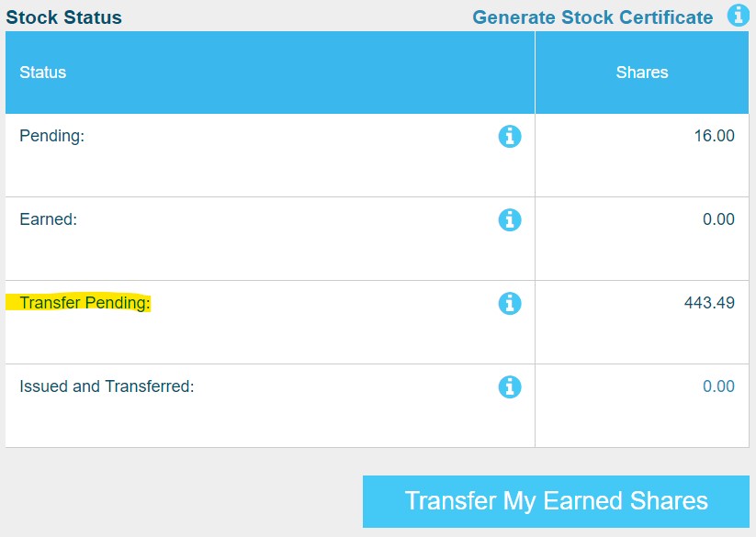This screenshot has width=756, height=537.
Task: Click Issued and Transferred info icon
Action: point(510,386)
